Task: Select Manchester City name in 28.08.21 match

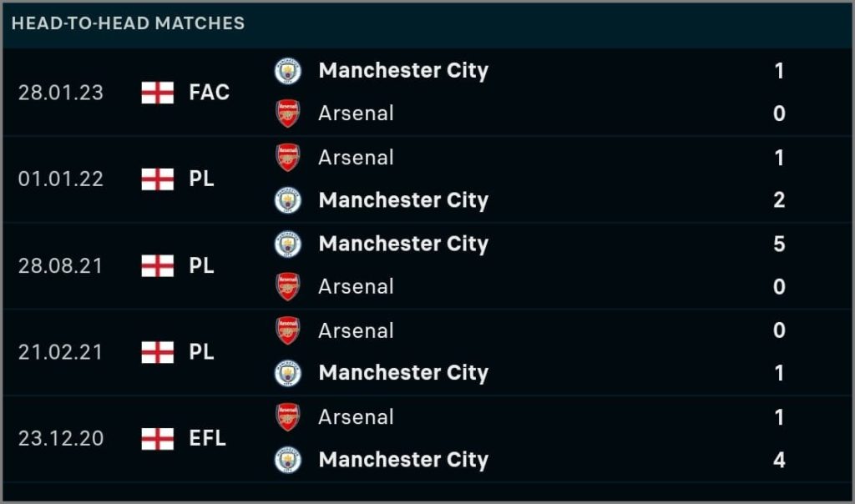Action: 403,244
